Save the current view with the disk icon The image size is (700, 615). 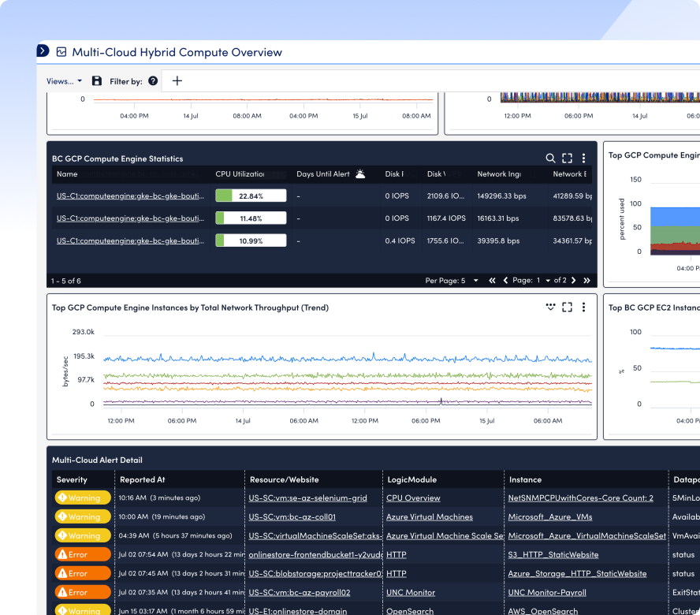pyautogui.click(x=96, y=81)
